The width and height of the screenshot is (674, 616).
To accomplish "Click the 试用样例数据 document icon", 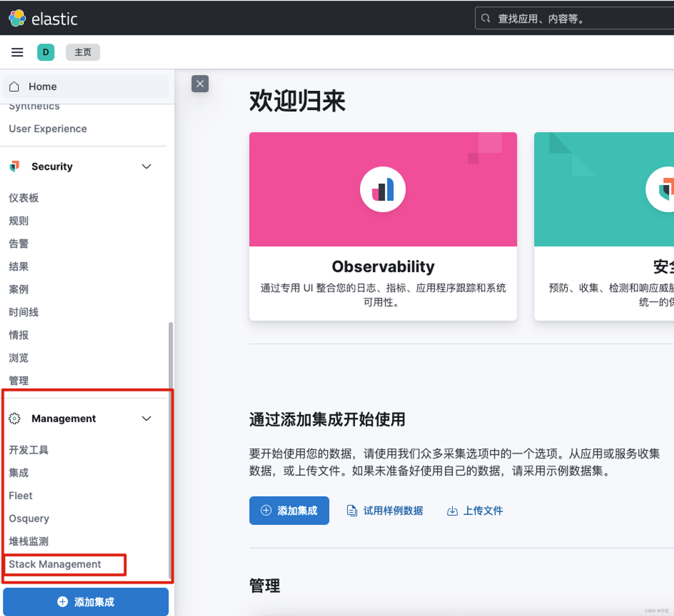I will click(x=352, y=510).
